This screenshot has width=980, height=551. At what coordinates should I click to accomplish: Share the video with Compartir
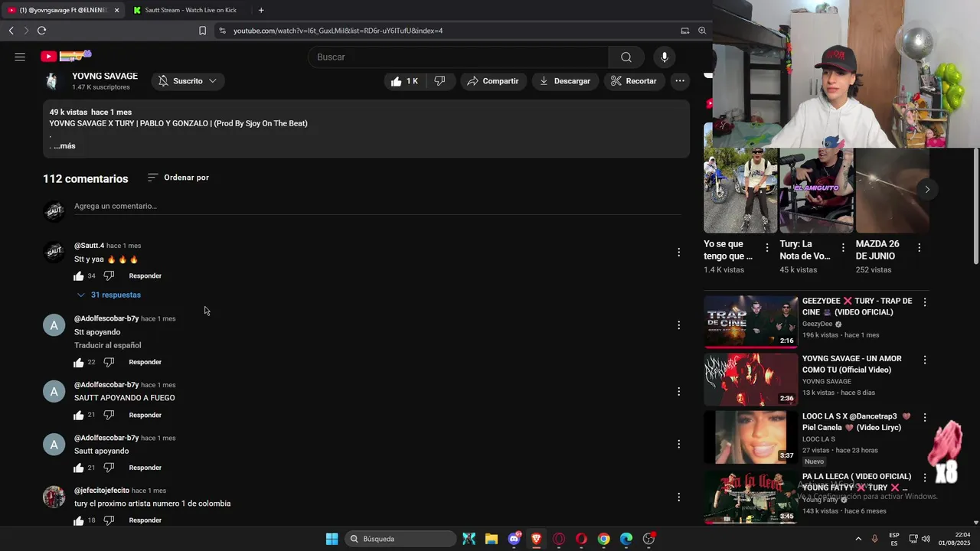[x=493, y=81]
